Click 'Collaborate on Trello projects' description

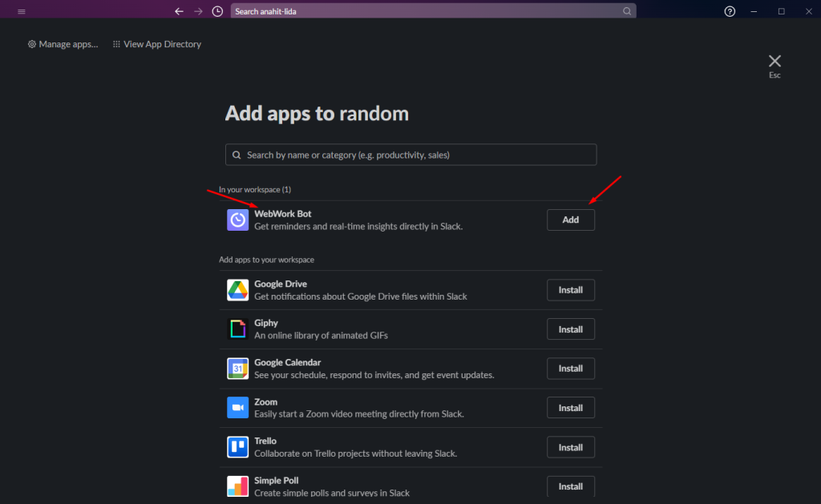coord(355,454)
